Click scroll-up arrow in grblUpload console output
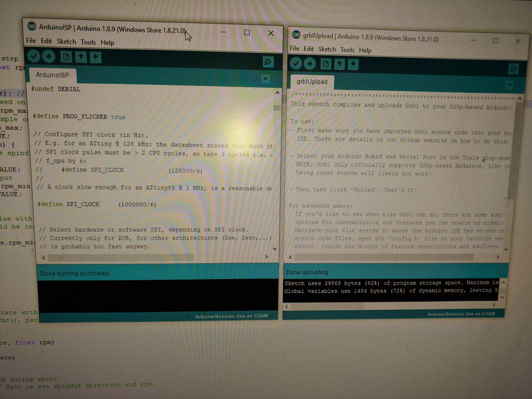 click(503, 282)
